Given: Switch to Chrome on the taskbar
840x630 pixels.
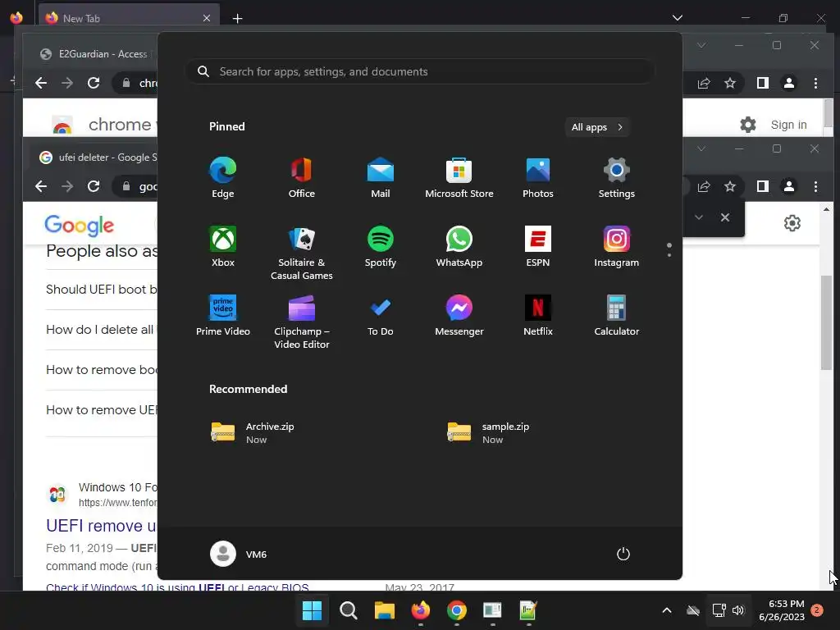Looking at the screenshot, I should (x=456, y=610).
